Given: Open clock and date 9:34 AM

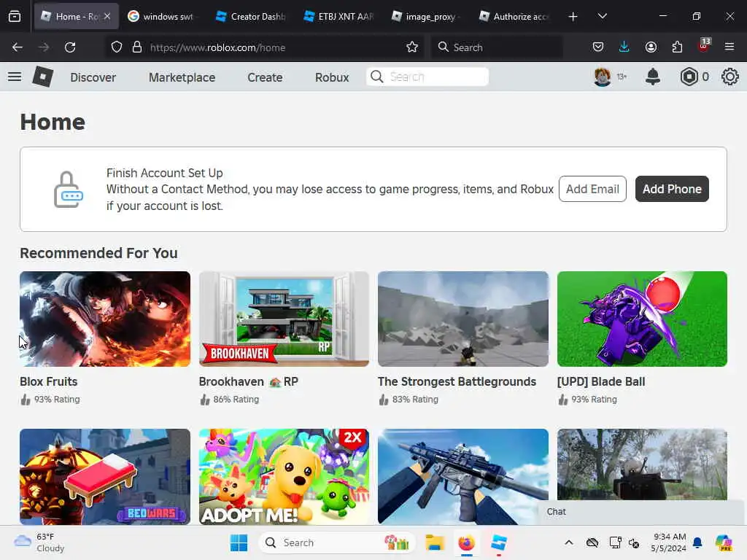Looking at the screenshot, I should 669,542.
